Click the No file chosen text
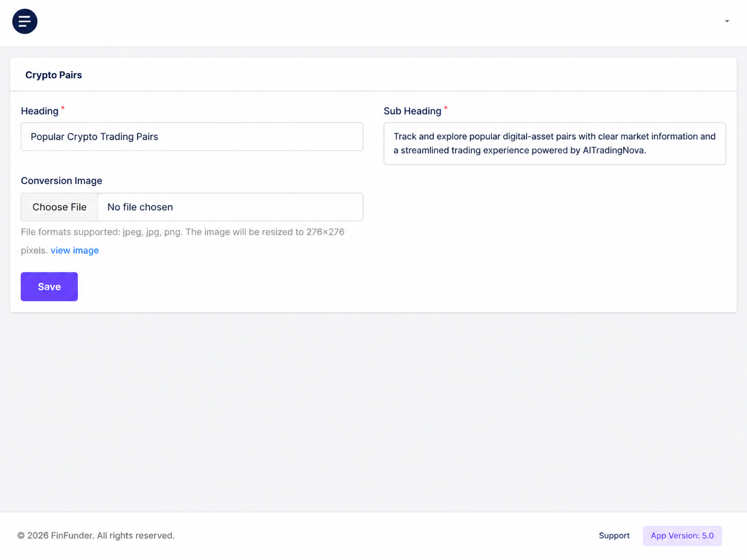The width and height of the screenshot is (747, 560). click(140, 207)
